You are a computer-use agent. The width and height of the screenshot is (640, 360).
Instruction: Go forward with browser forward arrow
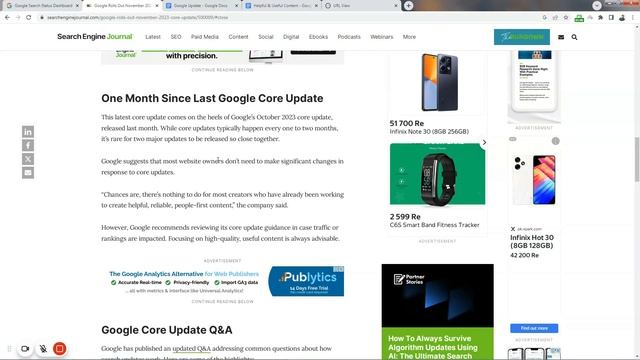coord(18,18)
